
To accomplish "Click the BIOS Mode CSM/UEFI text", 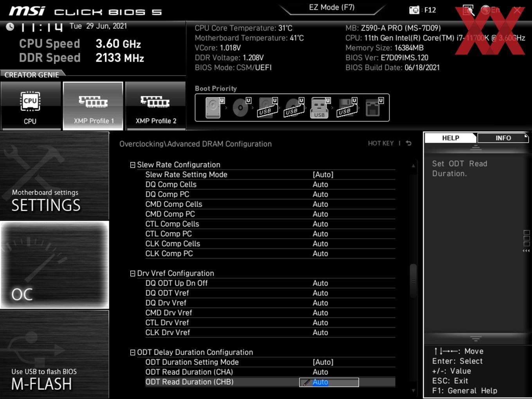I will coord(233,68).
